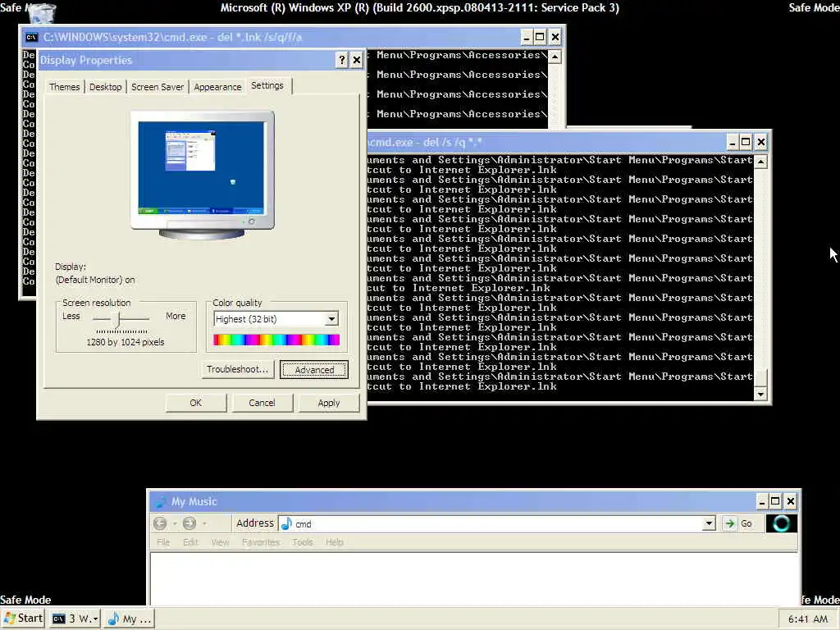Click the taskbar clock showing 6:41 AM
Screen dimensions: 840x630
[808, 619]
